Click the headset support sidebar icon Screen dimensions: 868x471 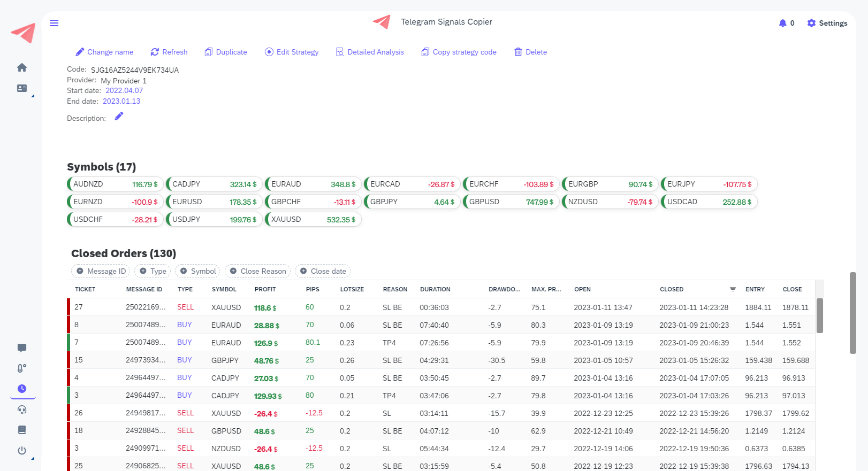(22, 410)
